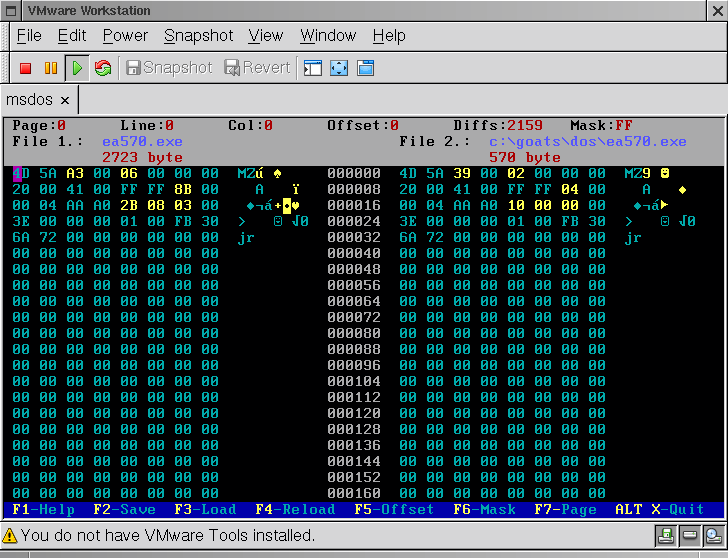This screenshot has height=558, width=728.
Task: Click the File 2 path c:\goats\dos\ea570.exe
Action: click(x=588, y=142)
